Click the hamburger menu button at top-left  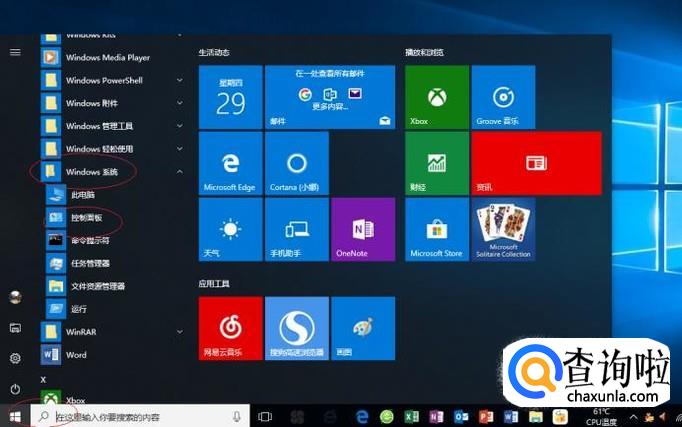coord(15,51)
